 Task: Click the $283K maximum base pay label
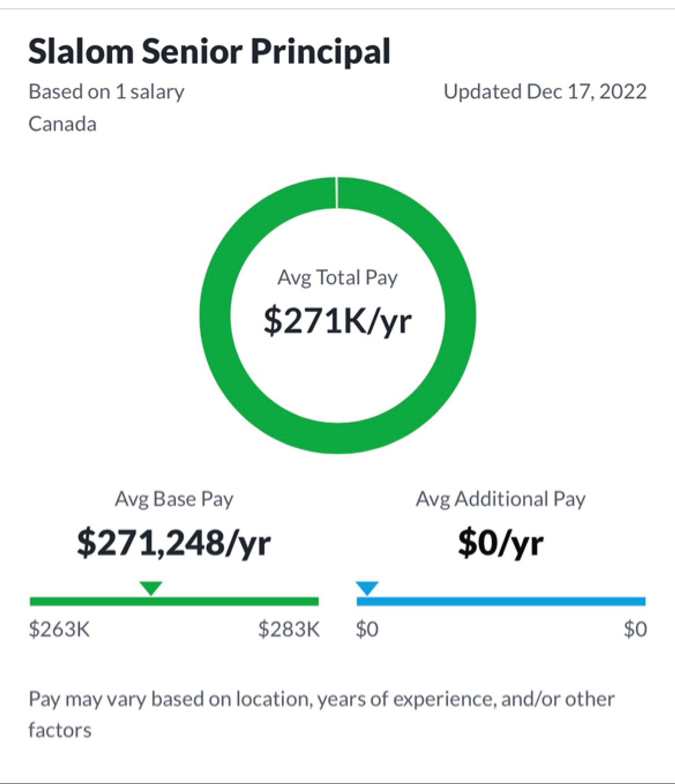[289, 629]
